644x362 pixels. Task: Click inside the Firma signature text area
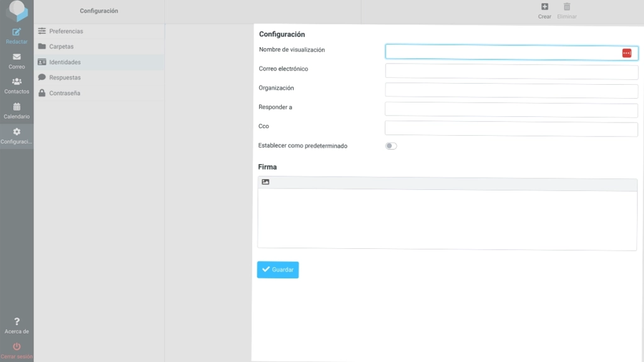coord(447,219)
